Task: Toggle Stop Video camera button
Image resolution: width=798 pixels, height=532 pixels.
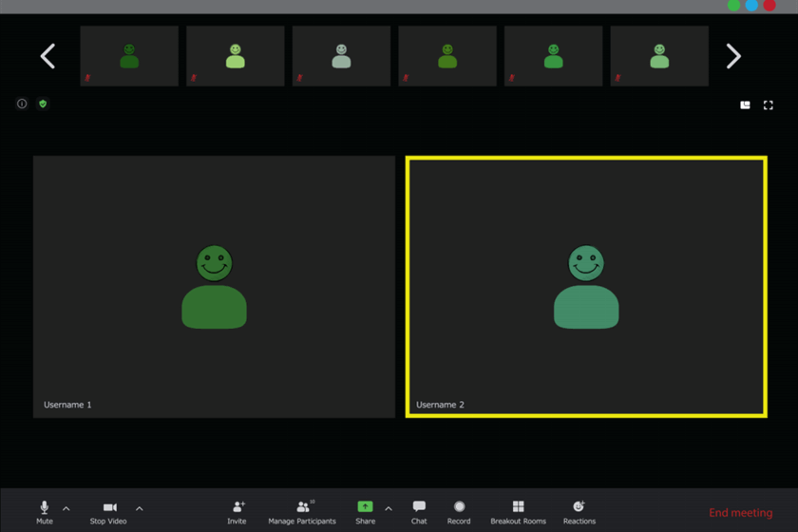Action: (109, 508)
